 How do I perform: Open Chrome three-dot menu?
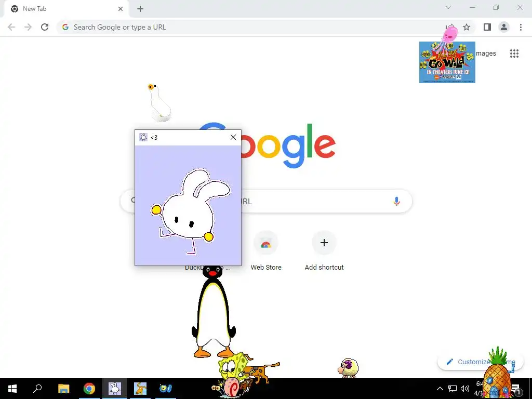[521, 27]
